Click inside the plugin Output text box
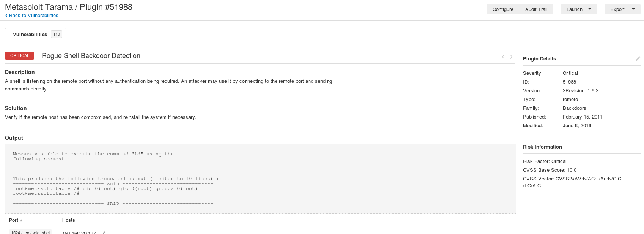Image resolution: width=644 pixels, height=234 pixels. [x=260, y=179]
